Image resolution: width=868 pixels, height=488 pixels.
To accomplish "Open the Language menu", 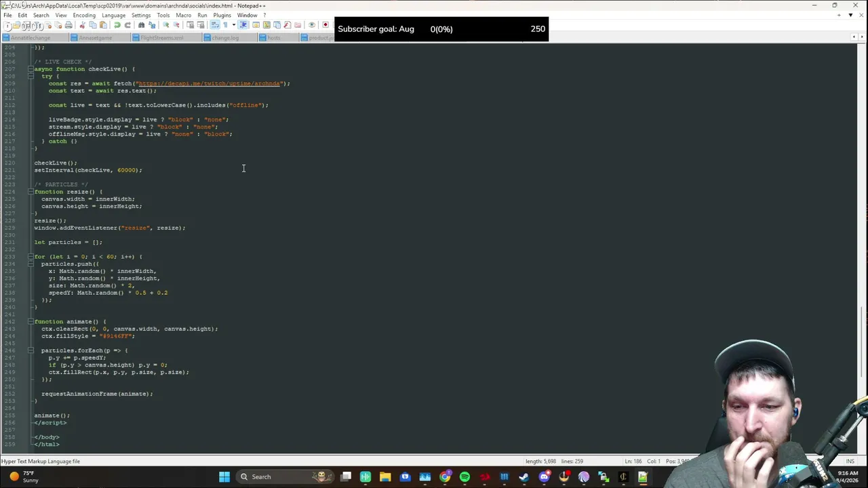I will tap(113, 15).
